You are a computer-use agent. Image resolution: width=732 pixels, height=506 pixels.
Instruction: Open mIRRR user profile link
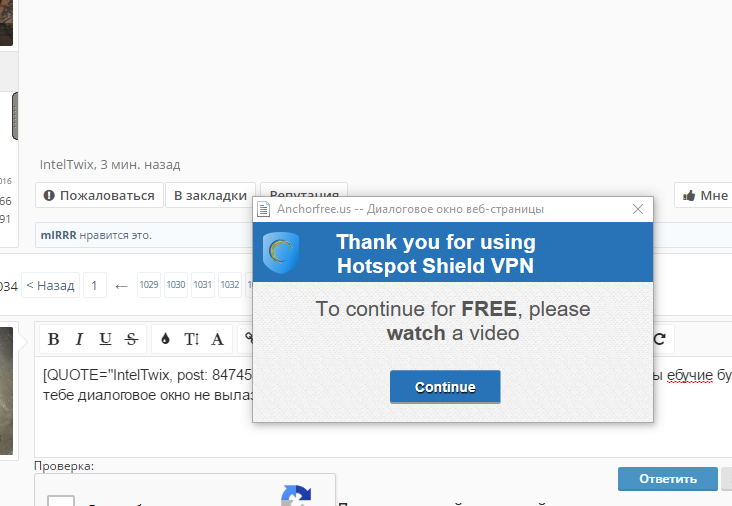point(58,235)
